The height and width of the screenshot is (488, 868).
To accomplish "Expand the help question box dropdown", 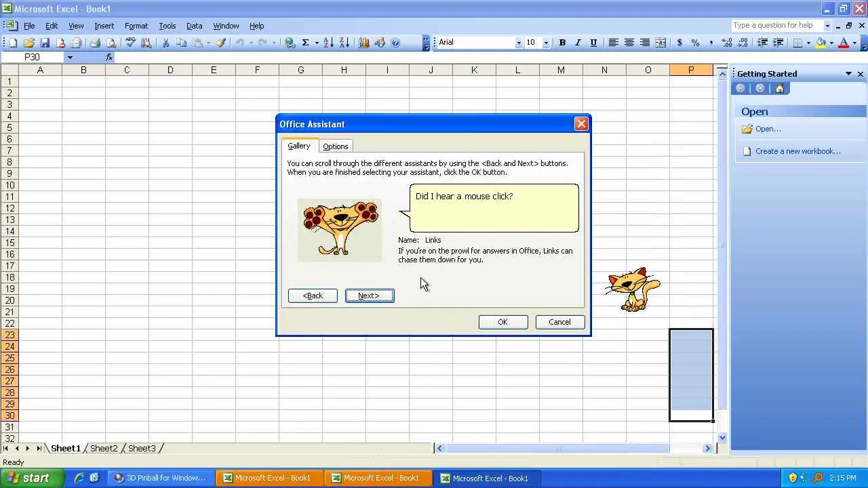I will (x=827, y=26).
